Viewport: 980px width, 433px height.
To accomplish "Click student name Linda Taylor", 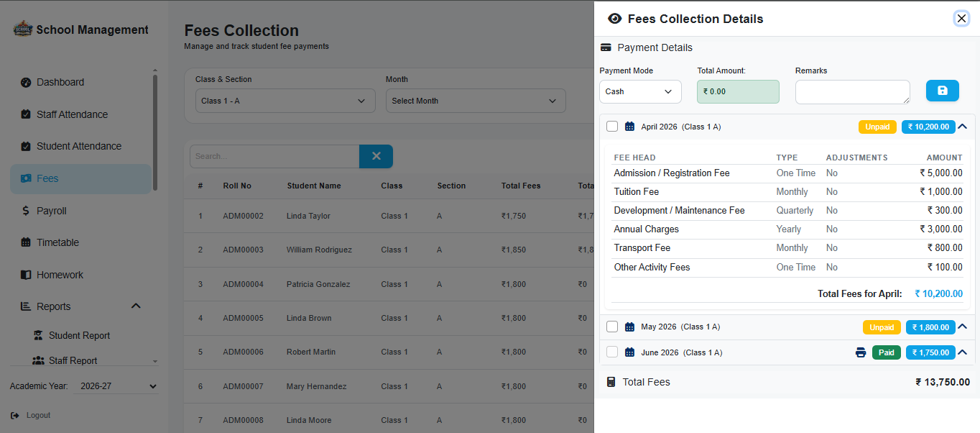I will click(x=308, y=216).
